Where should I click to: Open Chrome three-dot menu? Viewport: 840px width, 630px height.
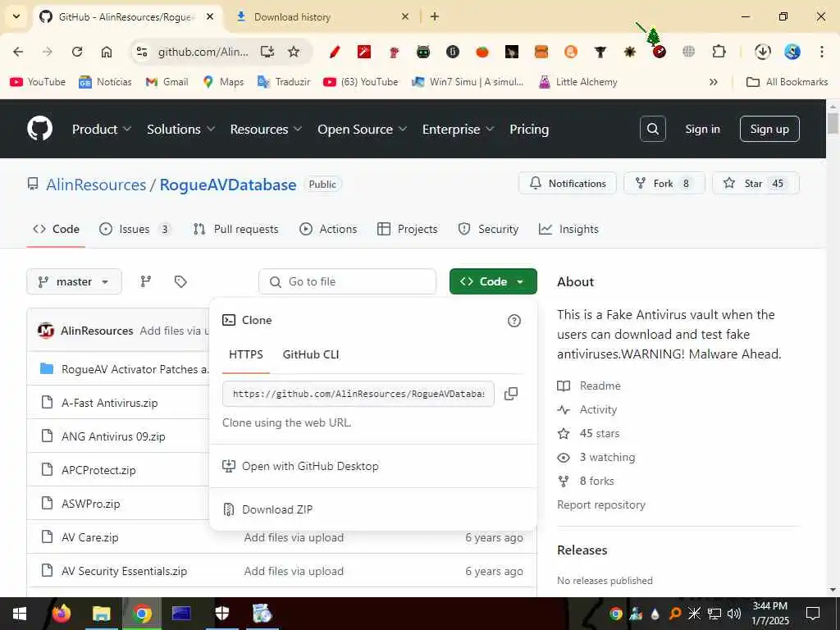point(821,52)
